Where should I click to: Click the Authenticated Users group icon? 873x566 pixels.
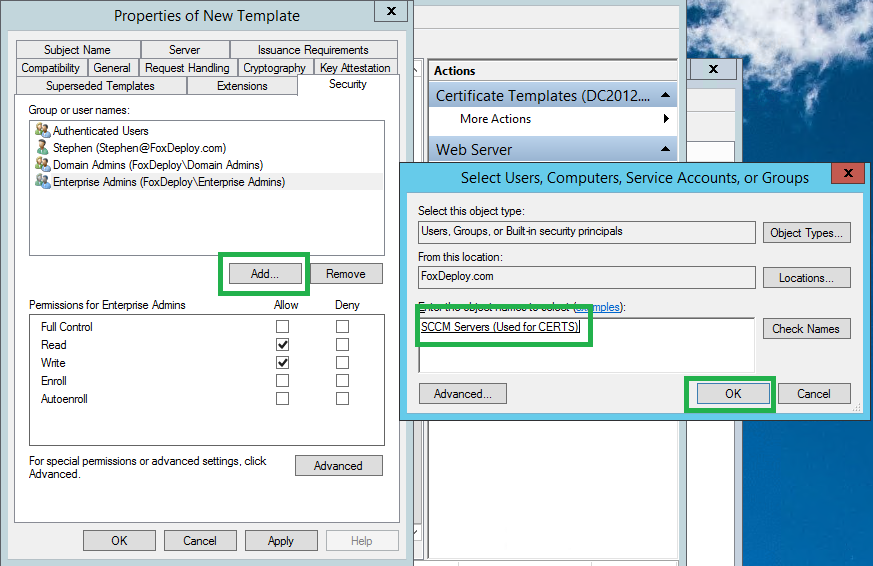pyautogui.click(x=42, y=130)
